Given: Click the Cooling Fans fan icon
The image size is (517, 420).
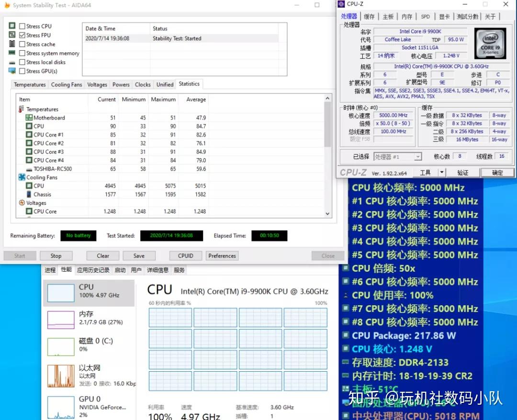Looking at the screenshot, I should click(x=22, y=177).
